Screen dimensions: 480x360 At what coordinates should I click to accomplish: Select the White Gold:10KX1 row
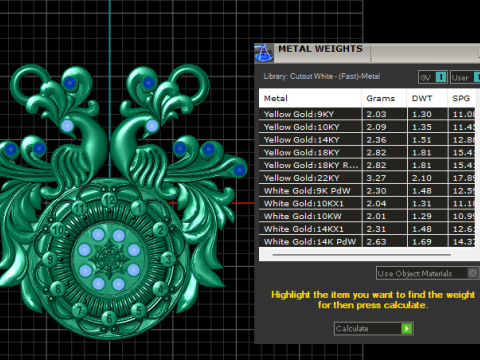point(367,203)
